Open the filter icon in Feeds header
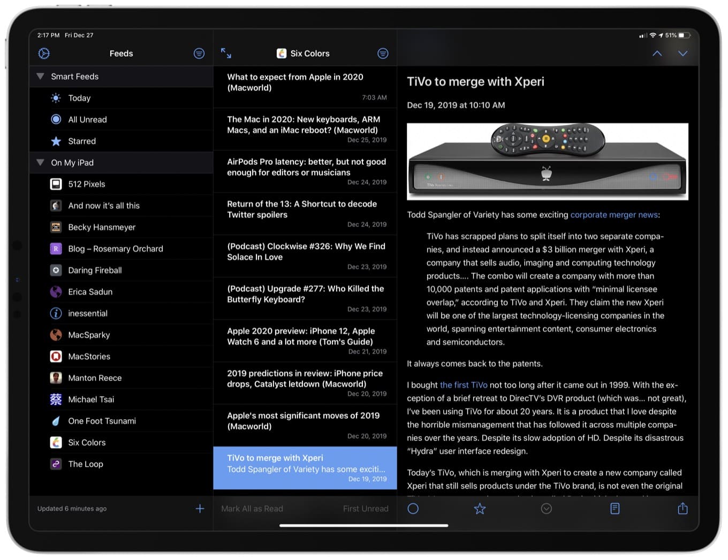 (199, 54)
